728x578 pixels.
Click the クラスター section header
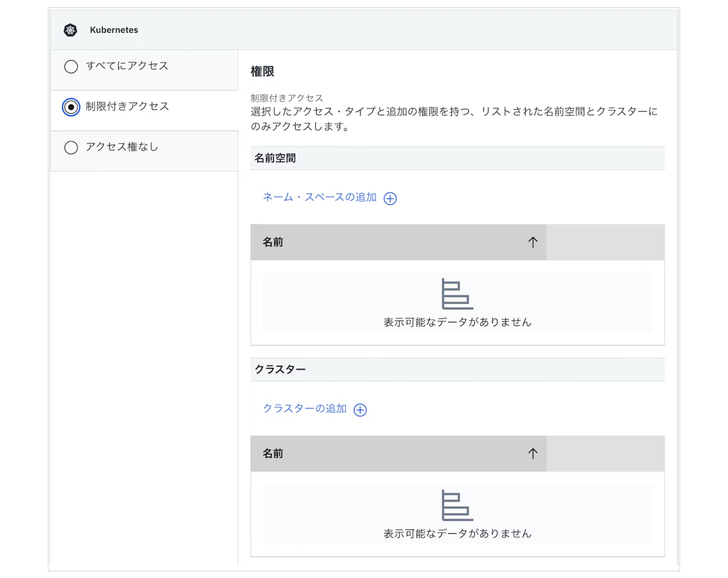click(x=280, y=369)
